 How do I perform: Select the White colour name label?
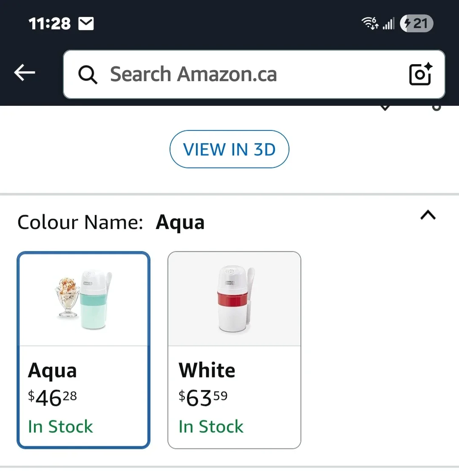[207, 371]
